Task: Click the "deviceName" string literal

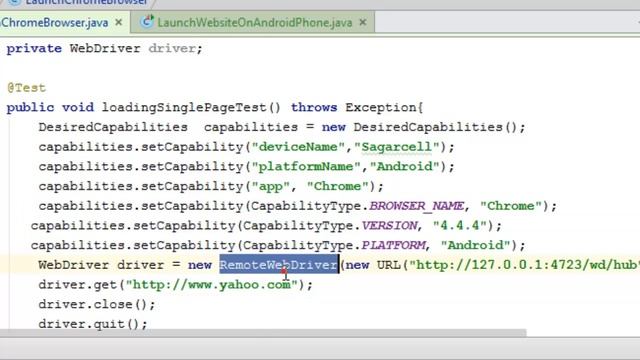Action: pos(298,147)
